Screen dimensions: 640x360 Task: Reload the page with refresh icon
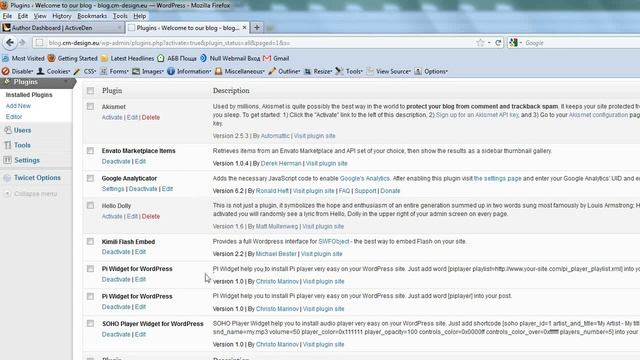(498, 42)
